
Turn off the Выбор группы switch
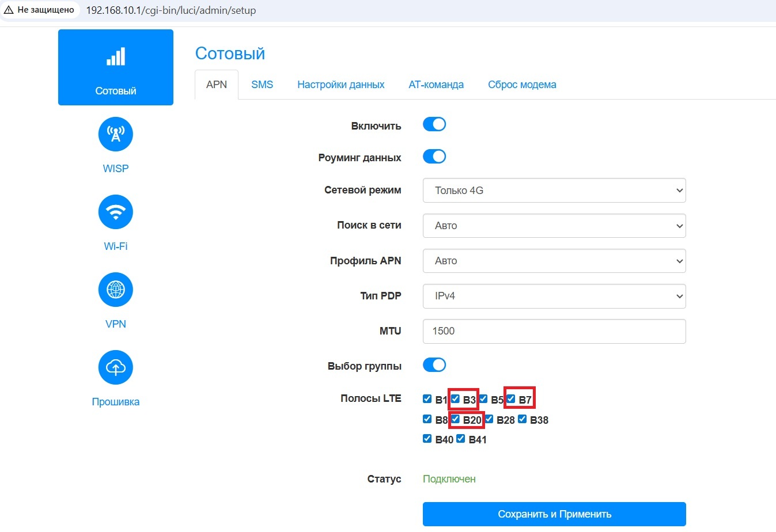(434, 365)
